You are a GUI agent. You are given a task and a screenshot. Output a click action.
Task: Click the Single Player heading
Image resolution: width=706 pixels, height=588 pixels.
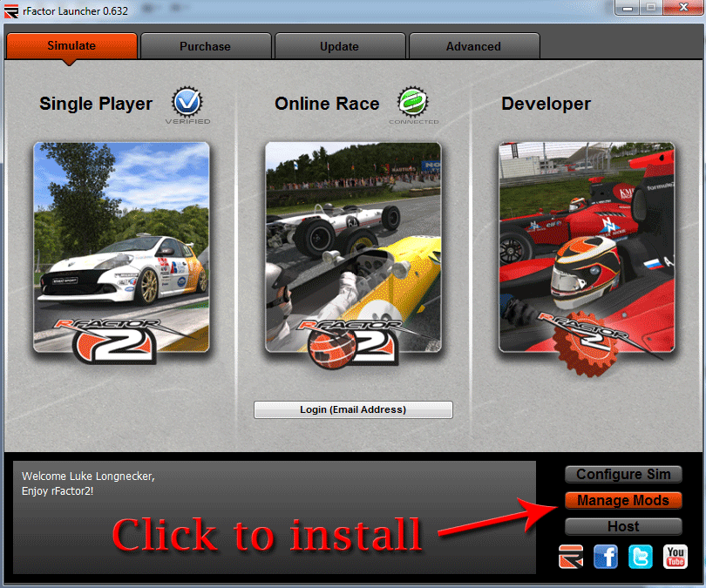pyautogui.click(x=96, y=104)
